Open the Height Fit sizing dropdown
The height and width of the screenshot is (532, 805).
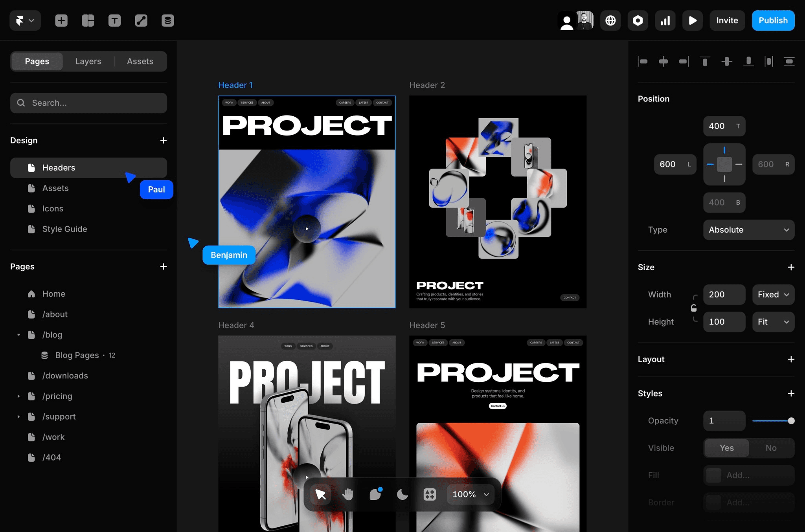(x=773, y=322)
